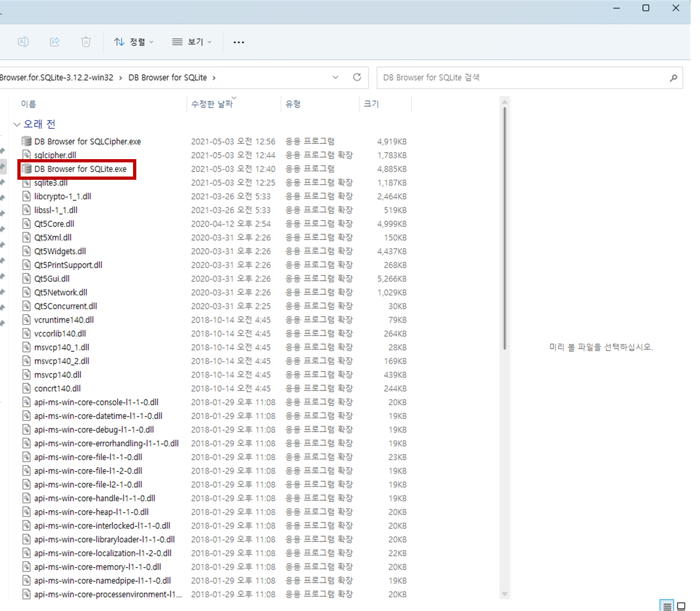This screenshot has width=700, height=611.
Task: Click file name api-ms-win-core-heap-l1-1-0.dll
Action: pos(91,512)
